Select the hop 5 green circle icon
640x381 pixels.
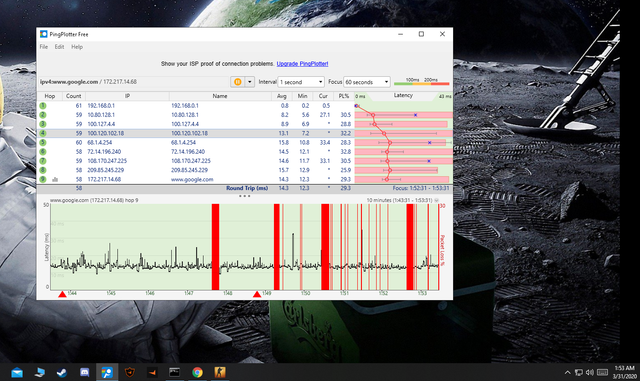pos(43,143)
